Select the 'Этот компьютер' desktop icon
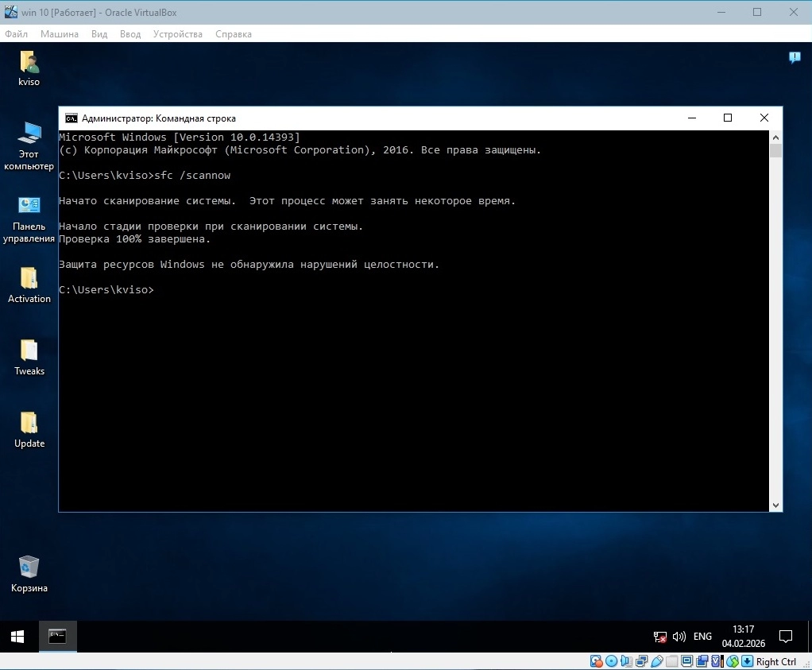This screenshot has width=812, height=670. click(x=29, y=145)
